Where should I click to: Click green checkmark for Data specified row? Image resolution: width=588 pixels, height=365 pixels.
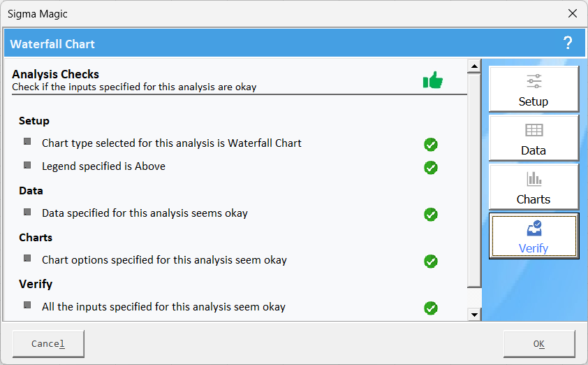[x=430, y=215]
